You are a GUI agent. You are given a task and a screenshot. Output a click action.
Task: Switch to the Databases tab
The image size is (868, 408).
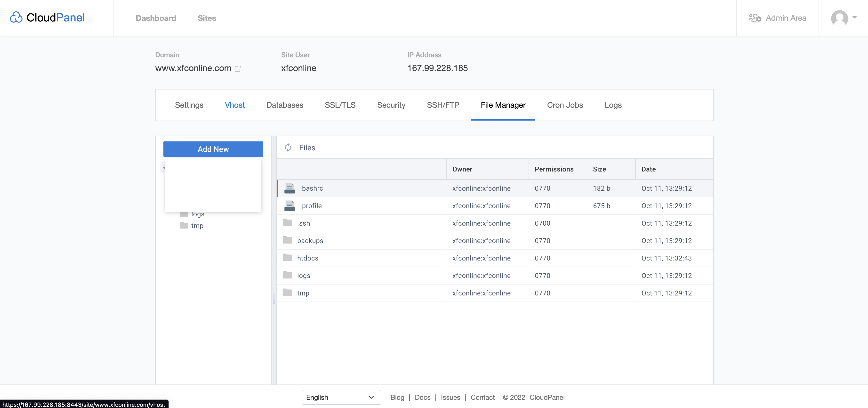pos(285,105)
